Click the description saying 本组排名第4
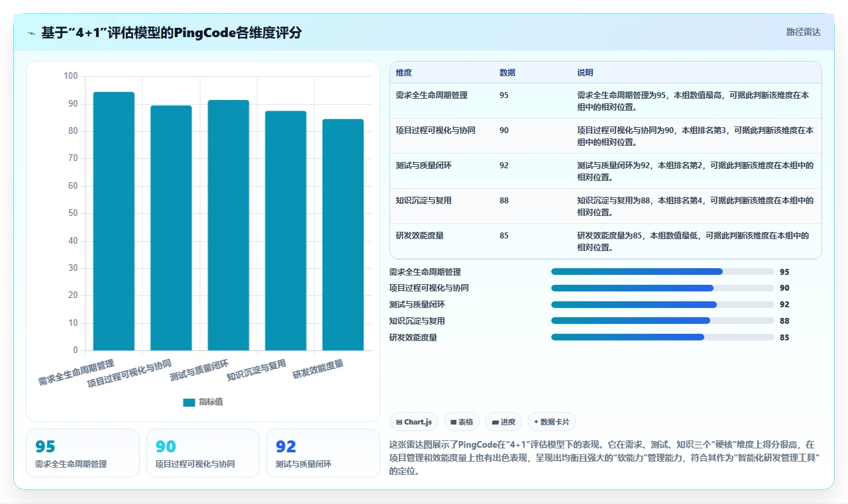 695,207
